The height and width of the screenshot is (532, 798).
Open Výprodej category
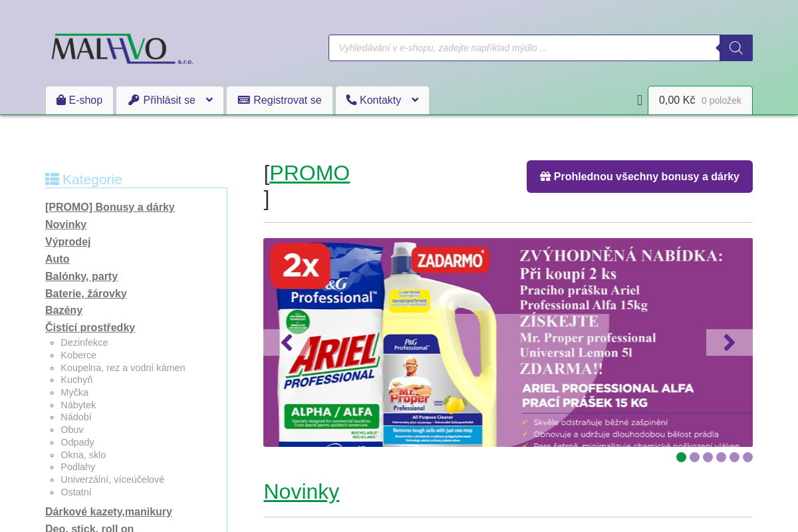coord(68,242)
